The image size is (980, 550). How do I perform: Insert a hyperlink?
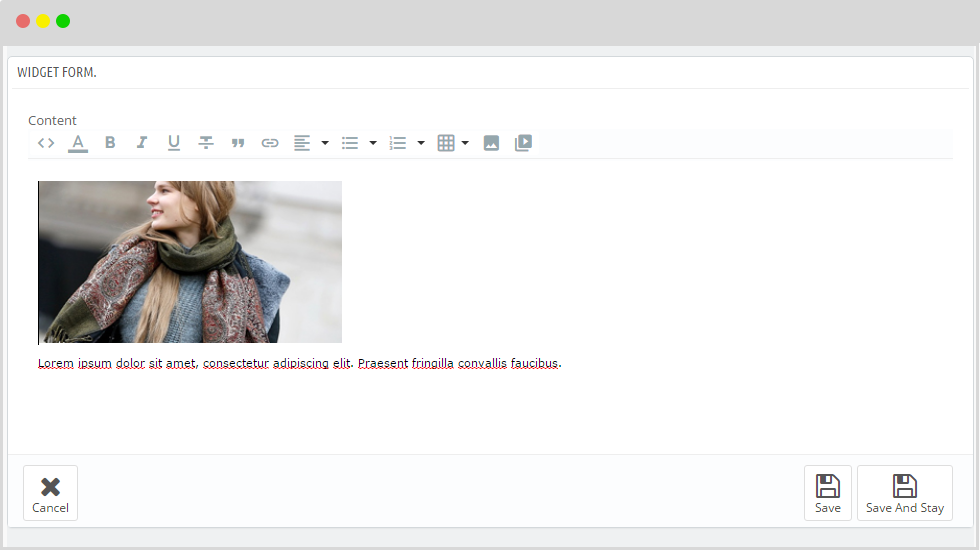[269, 143]
